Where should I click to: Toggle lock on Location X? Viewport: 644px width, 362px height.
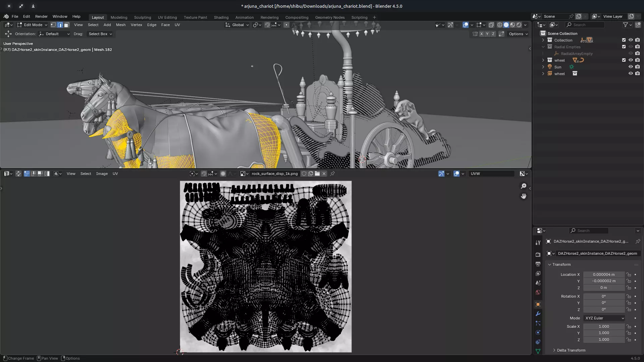point(629,275)
